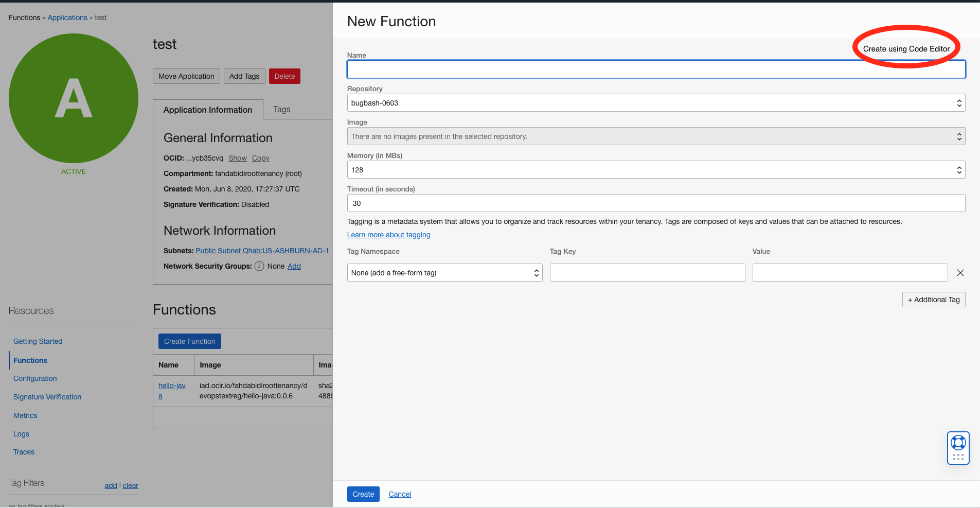Remove the free-form tag row with X
The image size is (980, 508).
click(960, 273)
